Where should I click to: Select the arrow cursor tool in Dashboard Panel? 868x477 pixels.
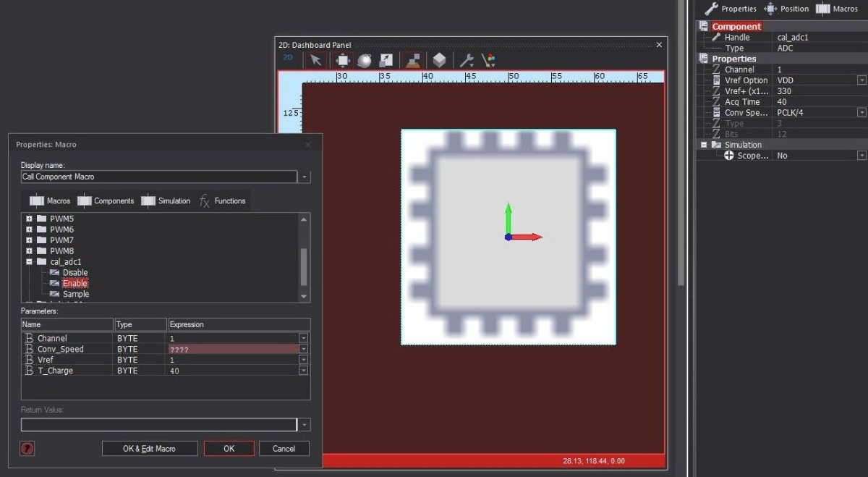point(316,60)
